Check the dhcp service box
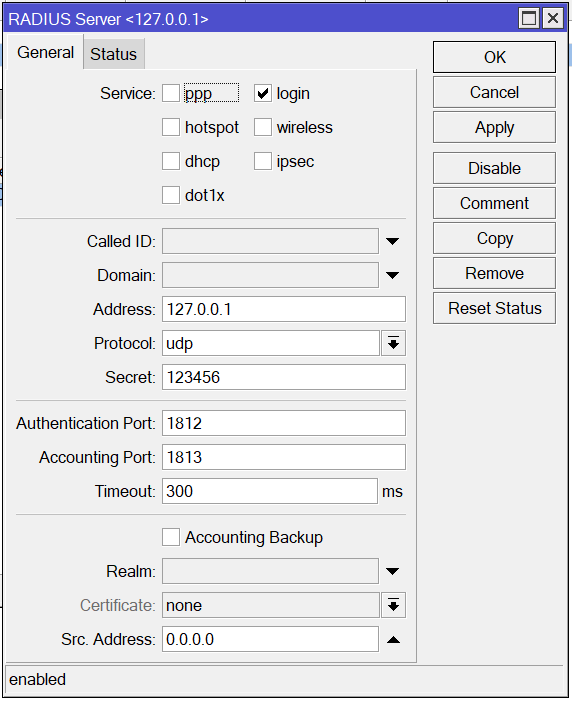This screenshot has width=572, height=701. (171, 161)
